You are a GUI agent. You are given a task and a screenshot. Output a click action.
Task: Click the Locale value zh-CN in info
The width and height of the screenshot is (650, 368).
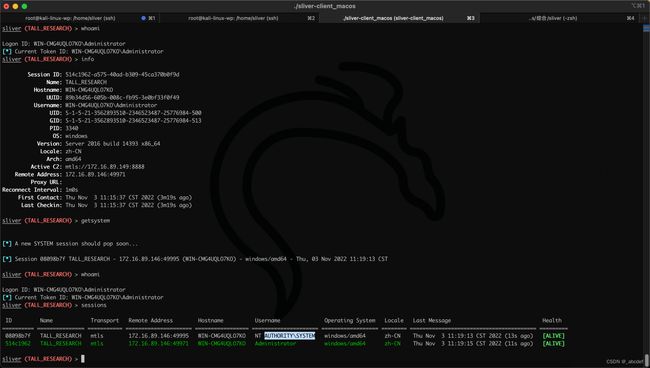(73, 151)
